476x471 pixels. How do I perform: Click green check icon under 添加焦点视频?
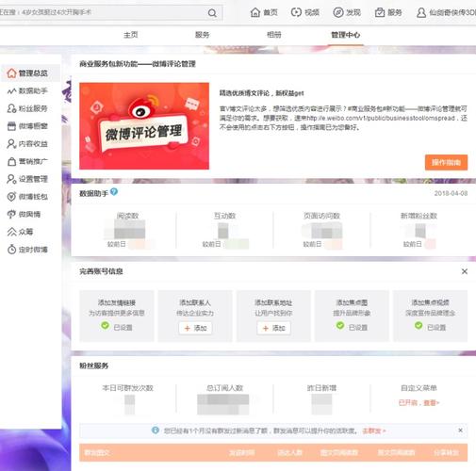[419, 326]
